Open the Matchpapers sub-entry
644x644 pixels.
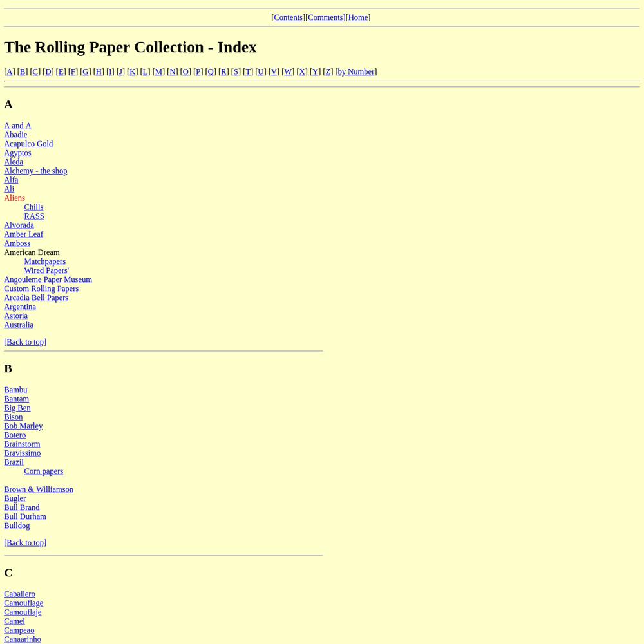coord(45,261)
